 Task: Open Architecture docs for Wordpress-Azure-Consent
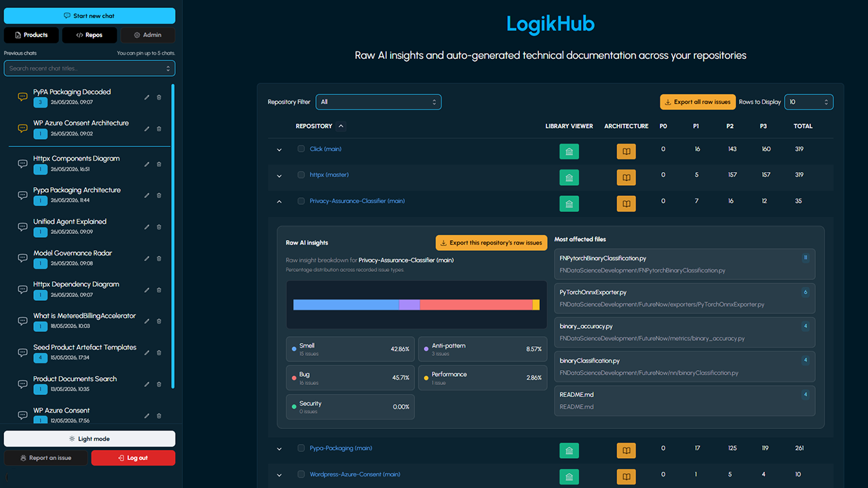coord(627,476)
